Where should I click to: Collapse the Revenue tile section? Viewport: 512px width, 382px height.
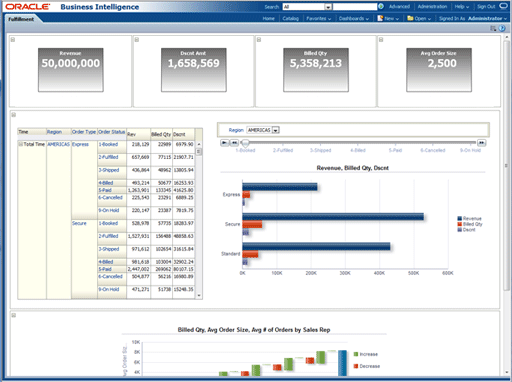(13, 40)
